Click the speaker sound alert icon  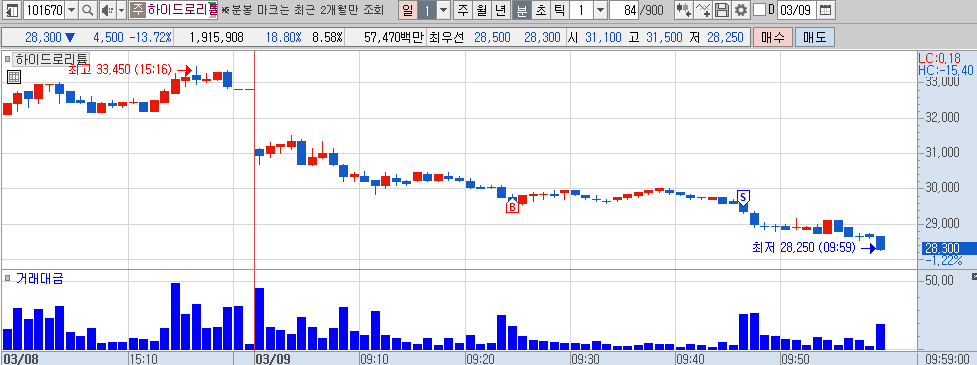(107, 10)
